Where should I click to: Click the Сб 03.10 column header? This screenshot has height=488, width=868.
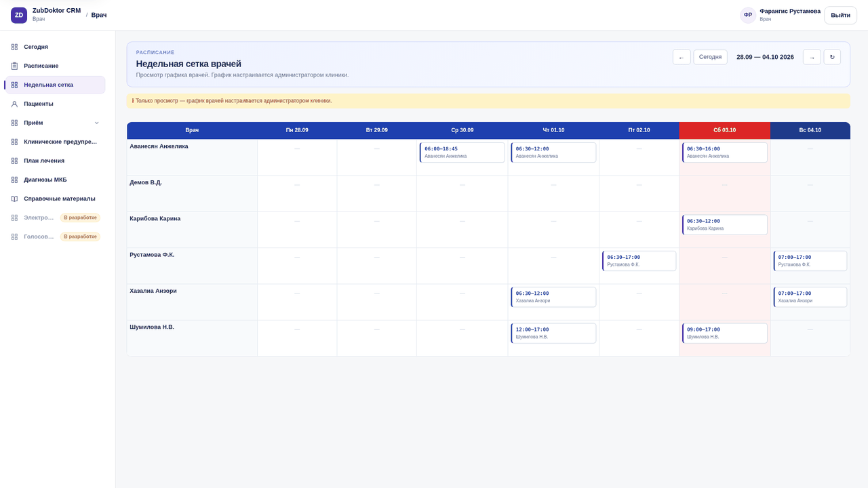tap(725, 130)
